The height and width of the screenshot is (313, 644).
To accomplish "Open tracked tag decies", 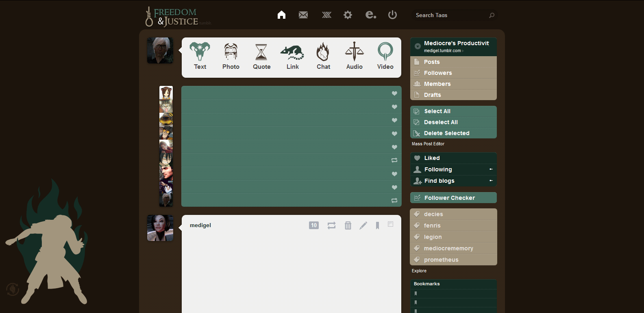I will (453, 214).
